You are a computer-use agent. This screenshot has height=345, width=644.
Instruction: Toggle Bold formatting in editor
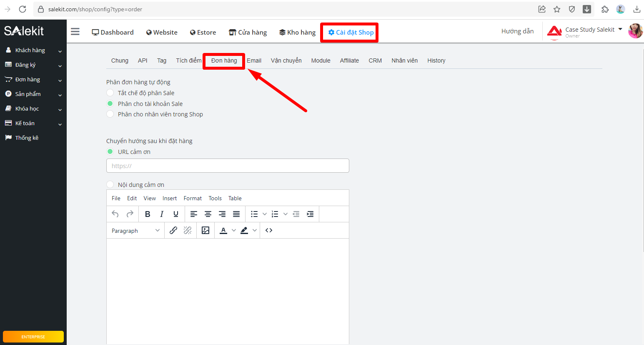[x=148, y=214]
